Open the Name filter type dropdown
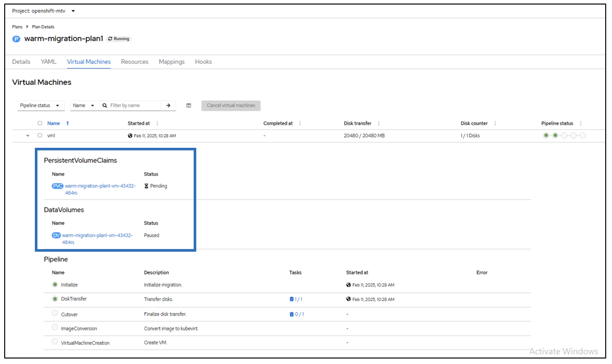This screenshot has height=364, width=612. (x=83, y=106)
